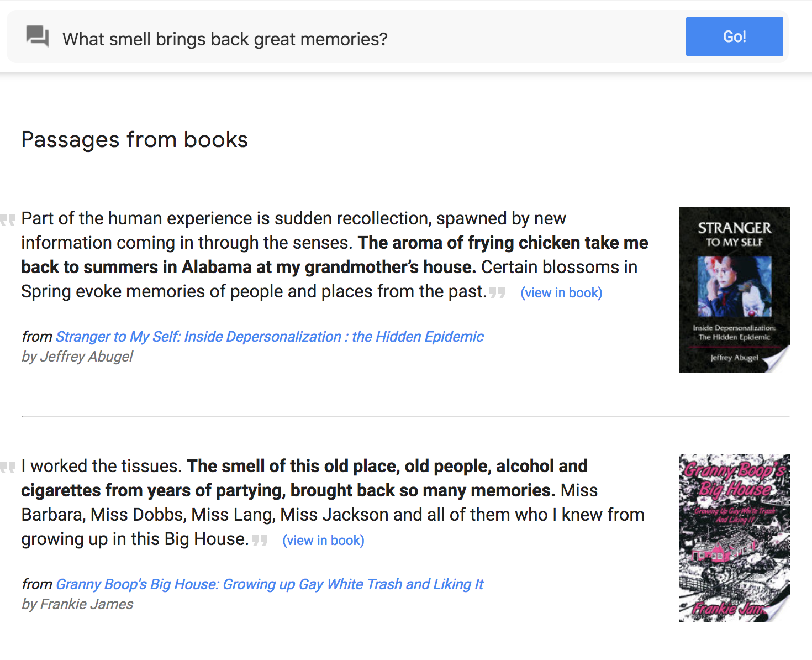812x660 pixels.
Task: Click the chat bubbles icon in search bar
Action: [x=38, y=37]
